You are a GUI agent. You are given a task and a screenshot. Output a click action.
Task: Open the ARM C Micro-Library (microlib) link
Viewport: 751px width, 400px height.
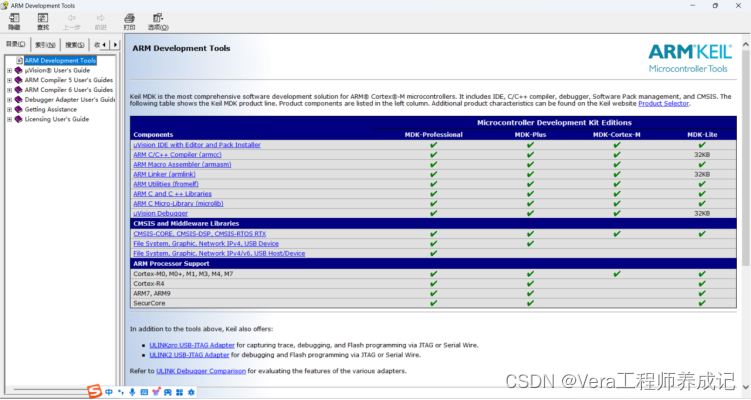click(x=178, y=204)
